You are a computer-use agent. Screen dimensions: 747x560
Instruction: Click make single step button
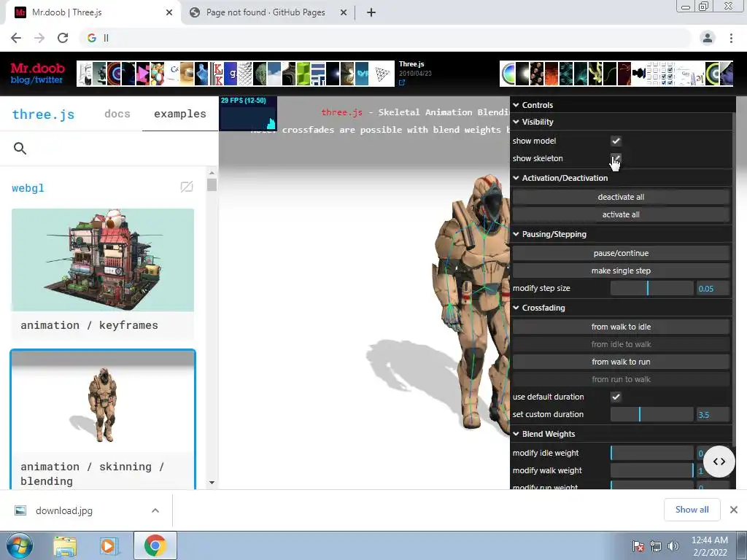pyautogui.click(x=621, y=271)
